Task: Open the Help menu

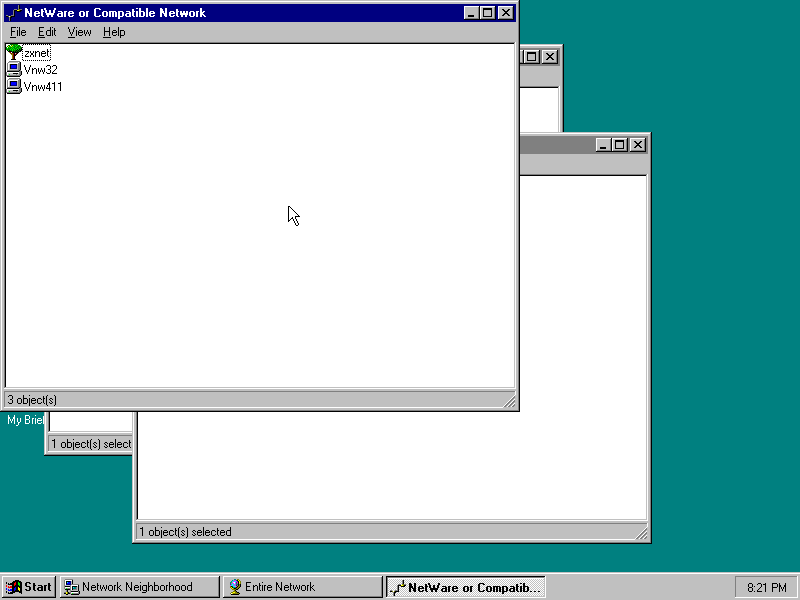Action: pos(114,32)
